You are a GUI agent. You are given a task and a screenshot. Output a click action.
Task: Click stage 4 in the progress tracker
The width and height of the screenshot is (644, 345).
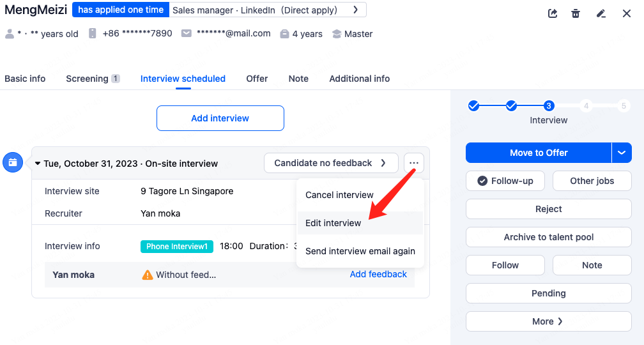(x=586, y=106)
